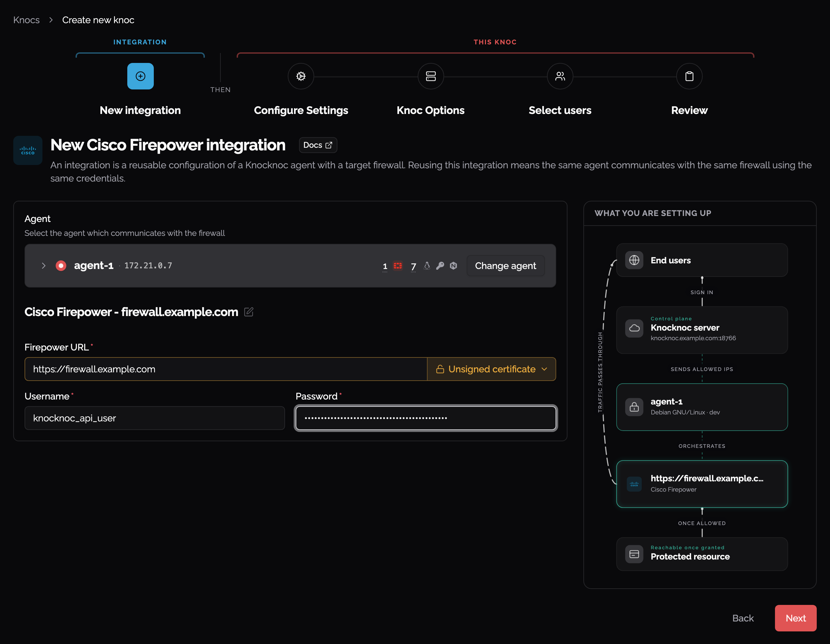This screenshot has width=830, height=644.
Task: Click the key icon in agent row
Action: 440,265
